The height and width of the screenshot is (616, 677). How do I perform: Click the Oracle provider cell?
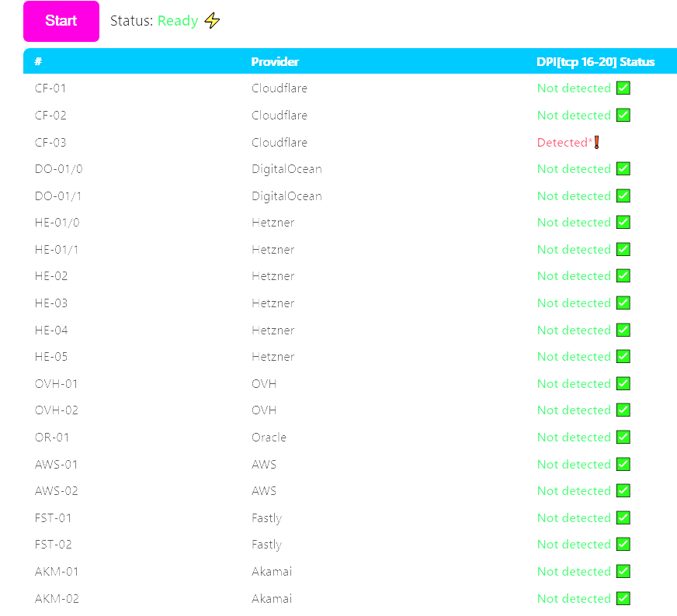(x=269, y=438)
